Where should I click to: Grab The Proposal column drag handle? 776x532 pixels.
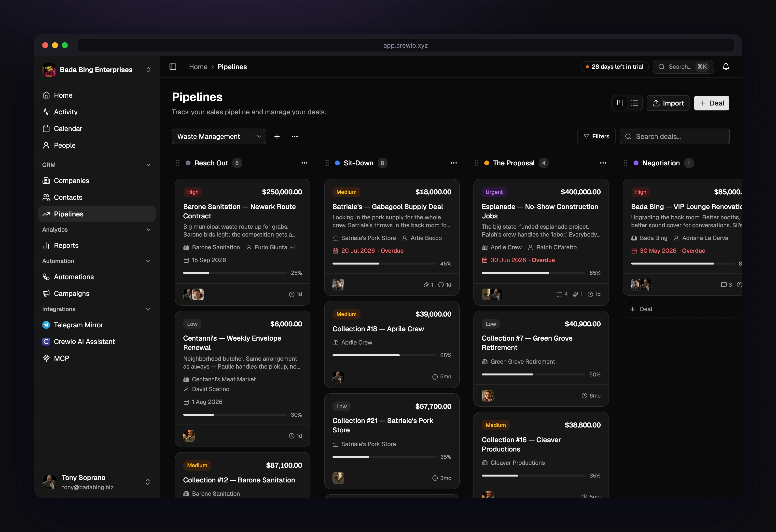tap(476, 163)
